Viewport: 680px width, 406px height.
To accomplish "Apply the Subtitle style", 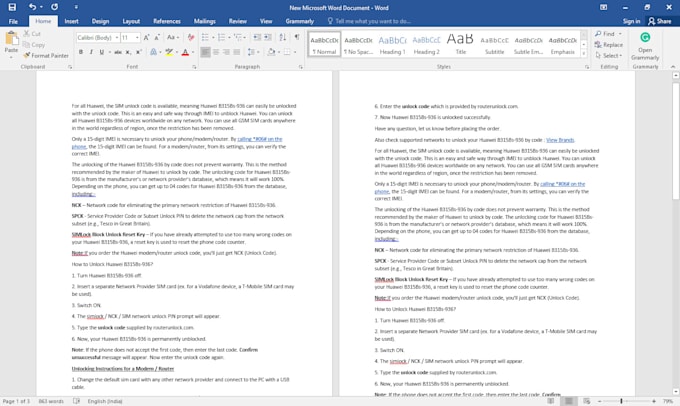I will coord(494,44).
